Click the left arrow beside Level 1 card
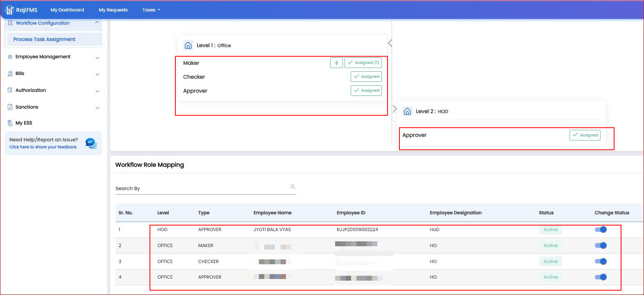The height and width of the screenshot is (295, 644). [x=390, y=43]
